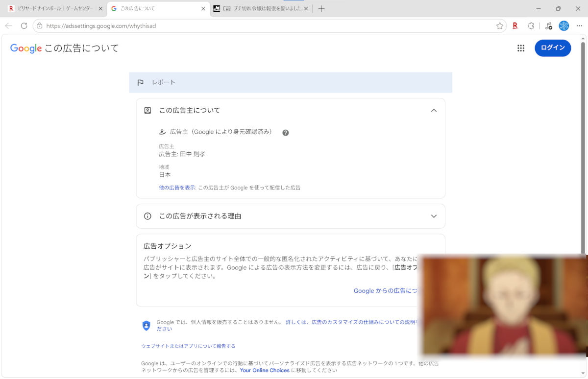
Task: Switch to ブチ切れ令嬢は報復を誓いました tab
Action: click(x=261, y=9)
